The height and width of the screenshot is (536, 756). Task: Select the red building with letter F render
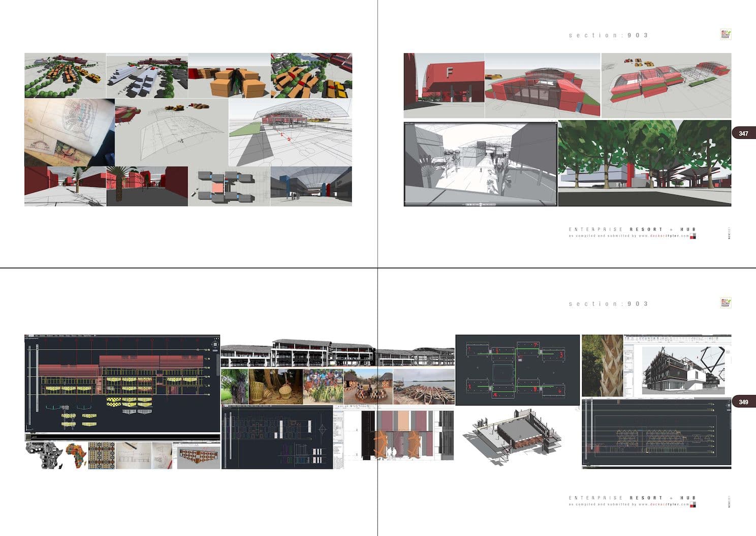[444, 85]
